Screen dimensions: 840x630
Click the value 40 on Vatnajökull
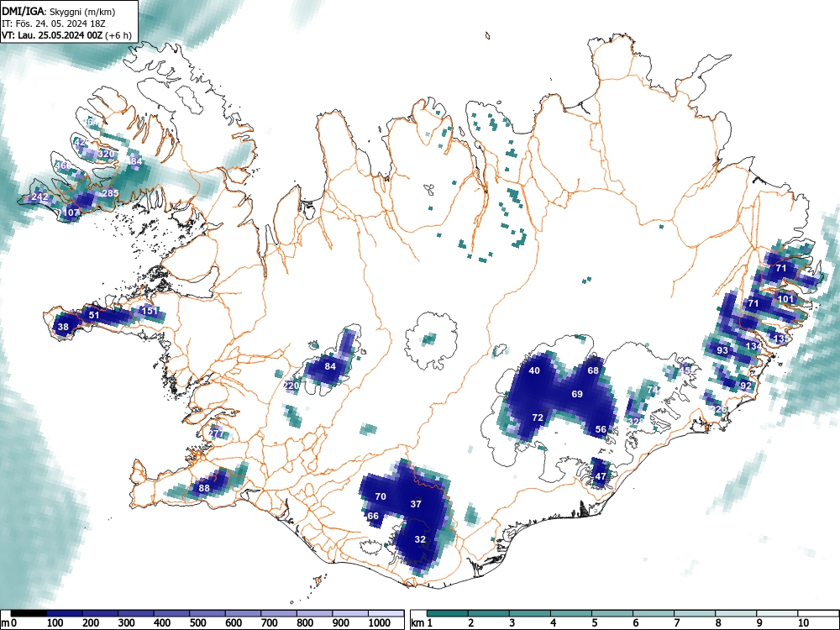pyautogui.click(x=534, y=370)
